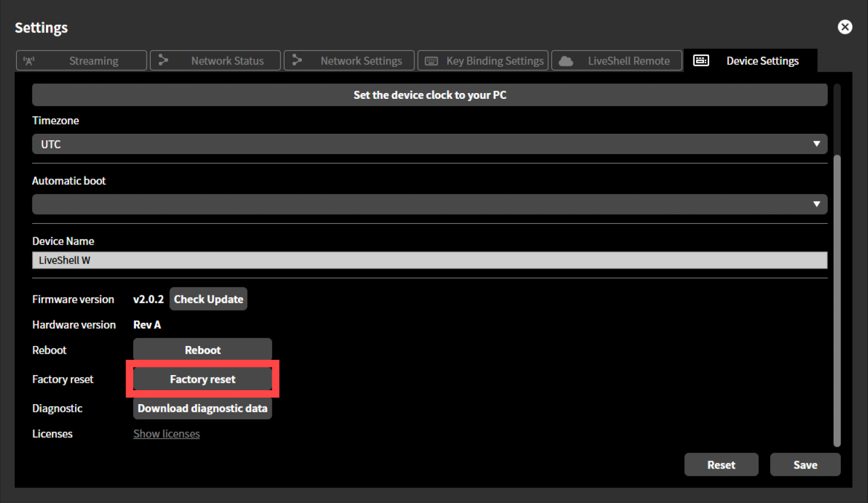868x503 pixels.
Task: Close the Settings dialog via the X icon
Action: click(x=845, y=27)
